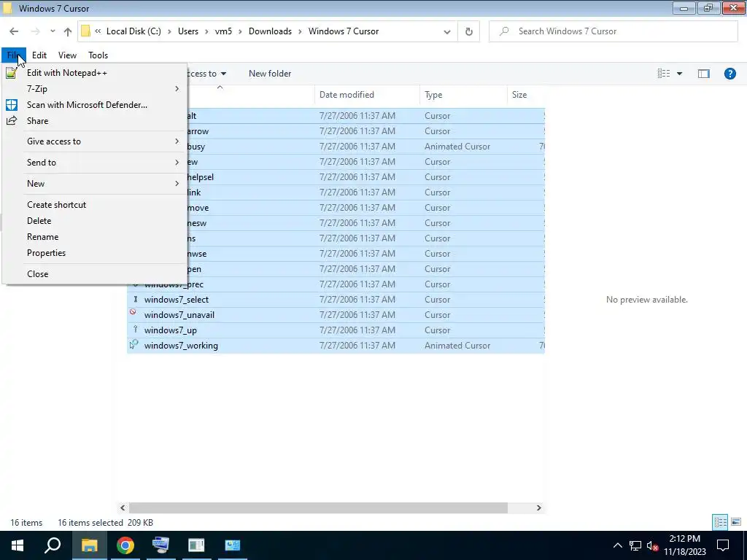
Task: Click the Share icon in menu
Action: [x=12, y=120]
